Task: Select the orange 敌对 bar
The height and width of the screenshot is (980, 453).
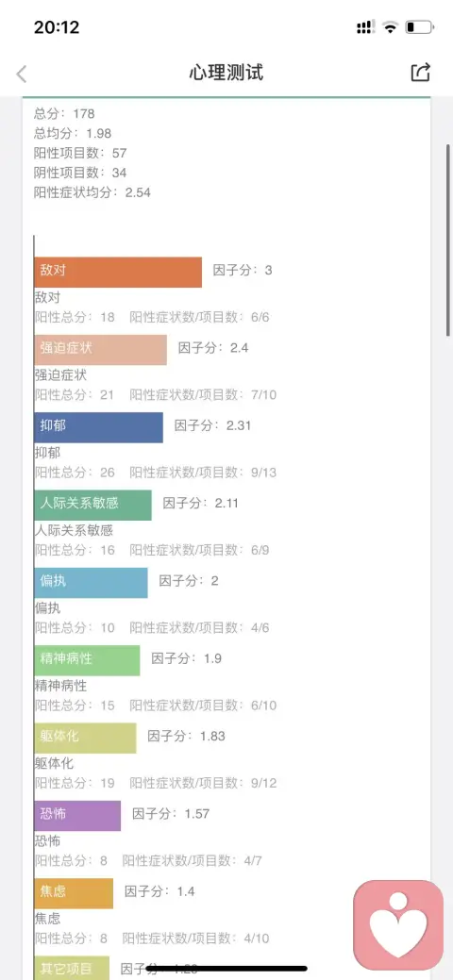Action: click(x=118, y=272)
